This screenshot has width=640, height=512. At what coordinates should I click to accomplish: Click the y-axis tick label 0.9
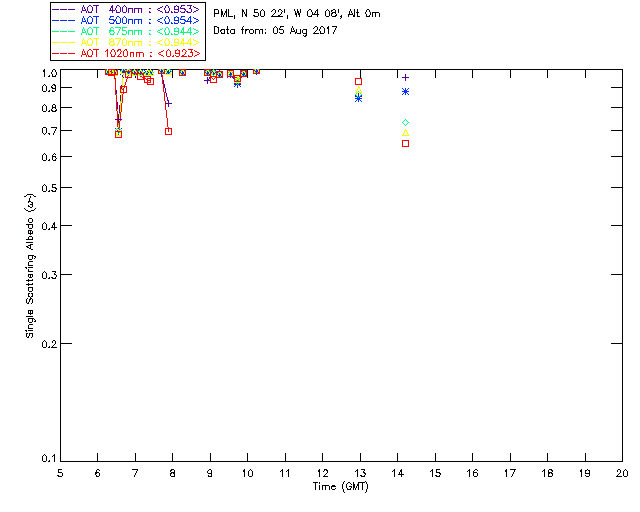tap(49, 88)
